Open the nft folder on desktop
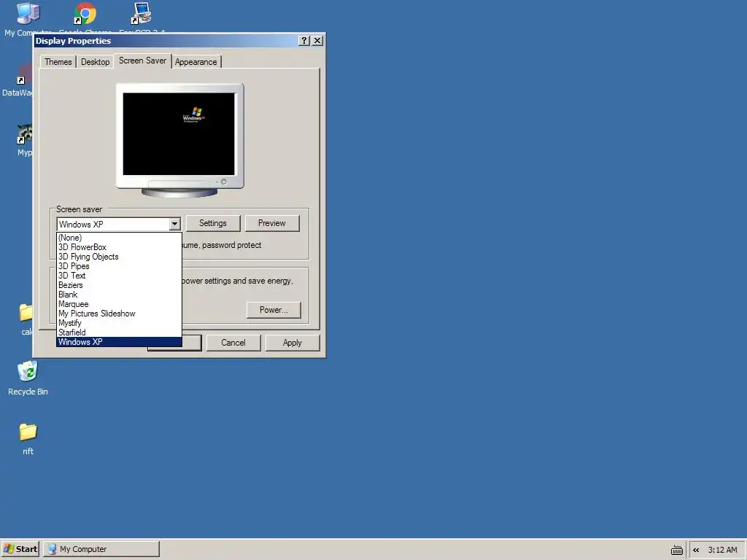 pyautogui.click(x=28, y=432)
